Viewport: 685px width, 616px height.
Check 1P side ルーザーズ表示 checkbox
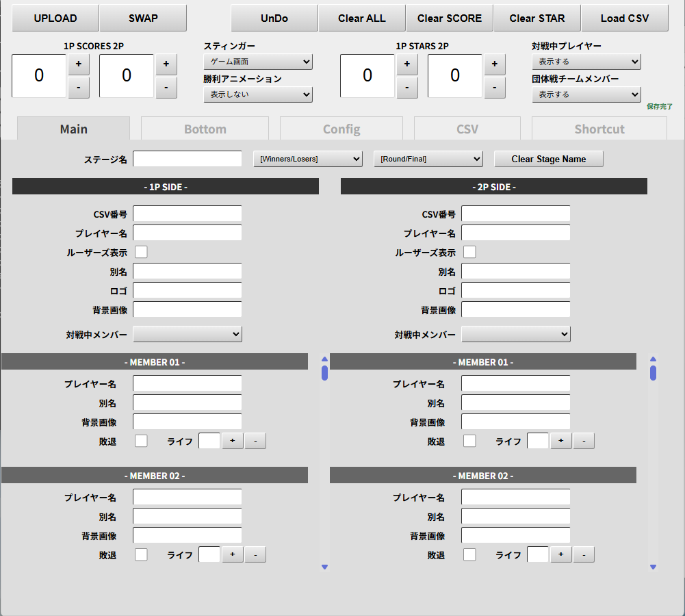pos(141,252)
